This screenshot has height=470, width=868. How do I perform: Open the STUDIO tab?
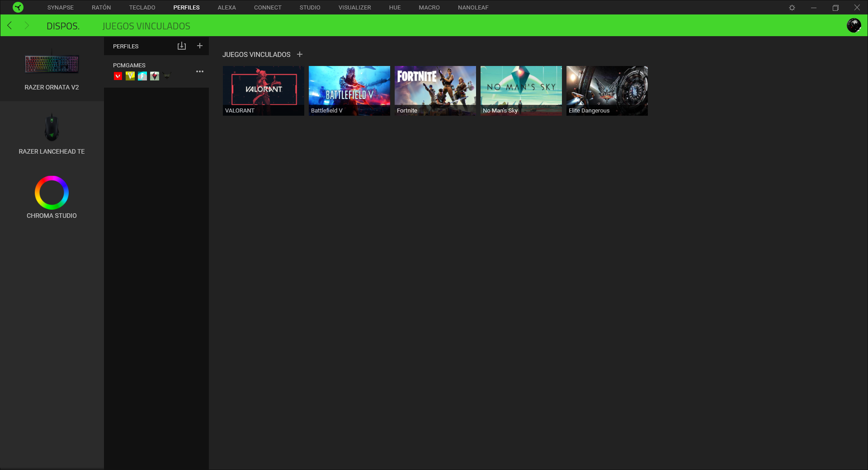coord(310,8)
